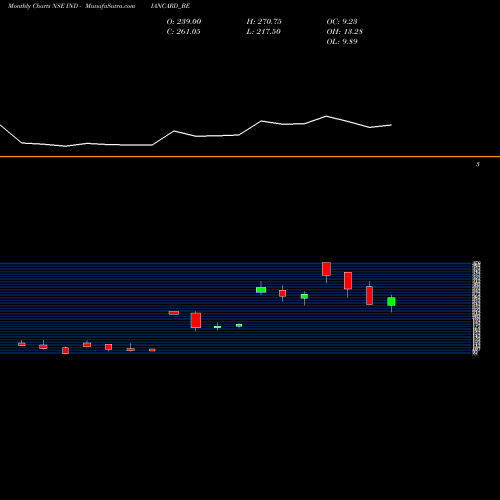Select the high price 'H: 270.75'
The height and width of the screenshot is (500, 500).
[x=264, y=21]
